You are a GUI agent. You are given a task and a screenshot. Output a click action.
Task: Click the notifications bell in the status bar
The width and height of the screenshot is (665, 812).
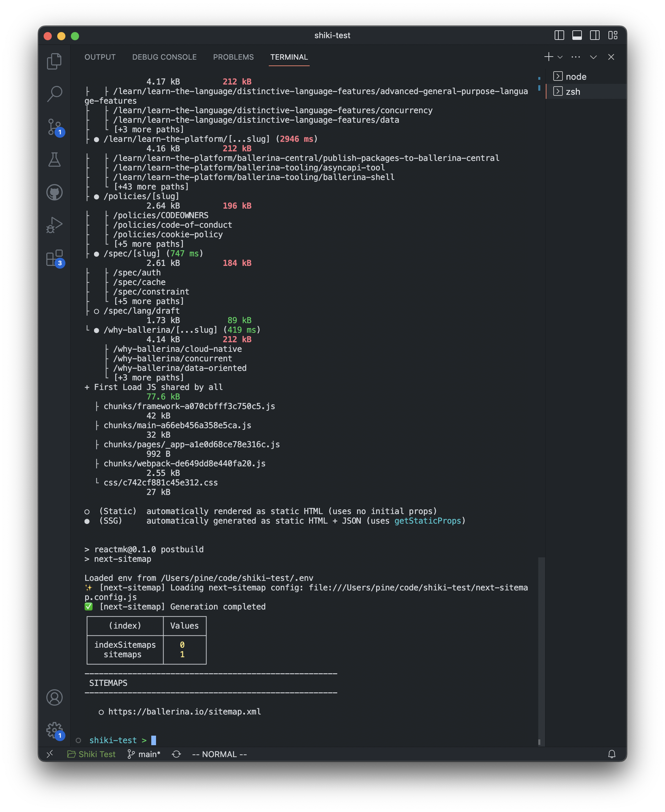point(612,754)
